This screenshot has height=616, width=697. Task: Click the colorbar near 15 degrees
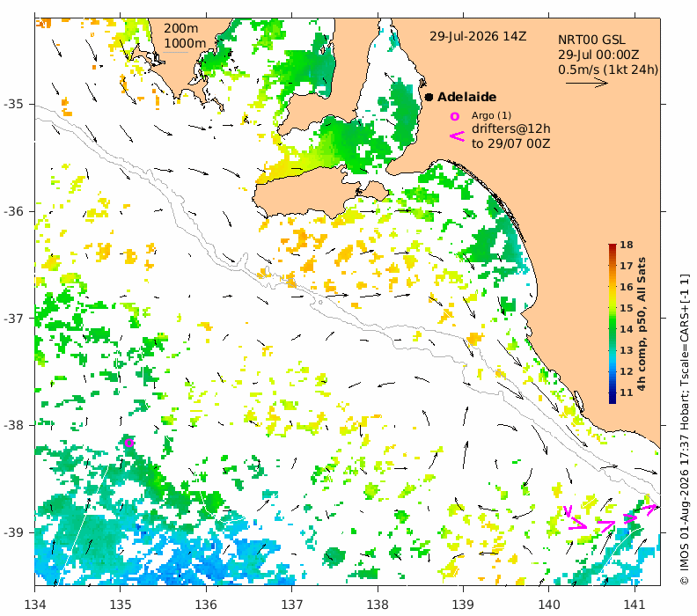tap(613, 308)
